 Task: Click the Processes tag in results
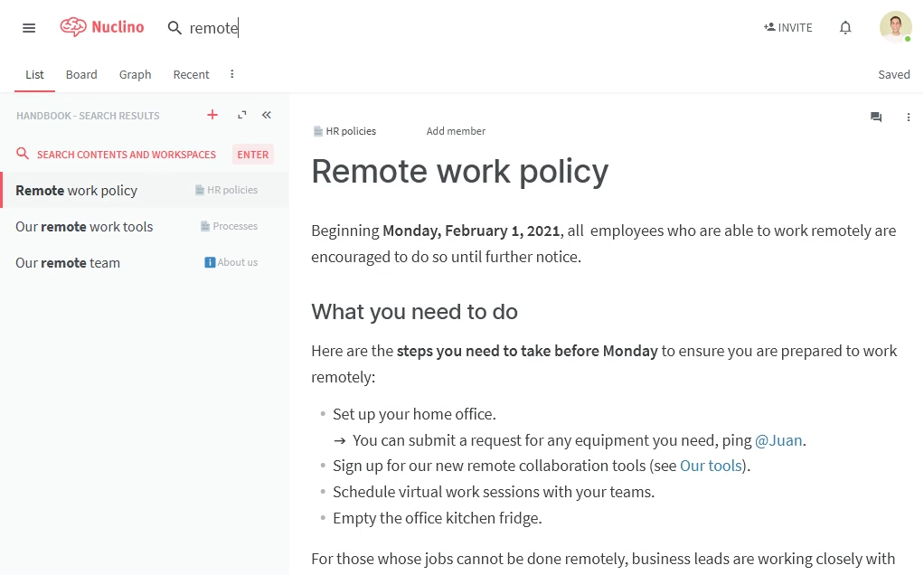pyautogui.click(x=230, y=226)
